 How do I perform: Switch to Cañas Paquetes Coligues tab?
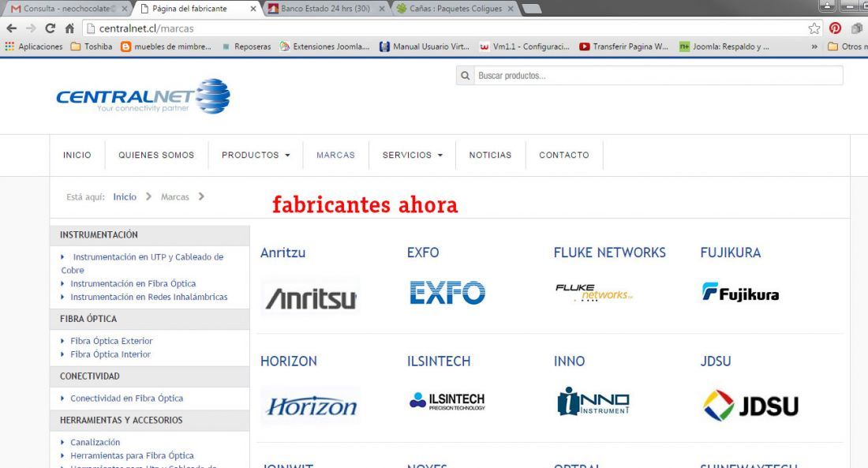[455, 9]
